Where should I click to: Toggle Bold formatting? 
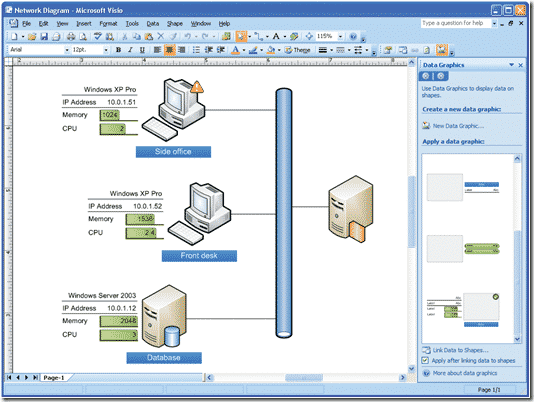point(119,50)
